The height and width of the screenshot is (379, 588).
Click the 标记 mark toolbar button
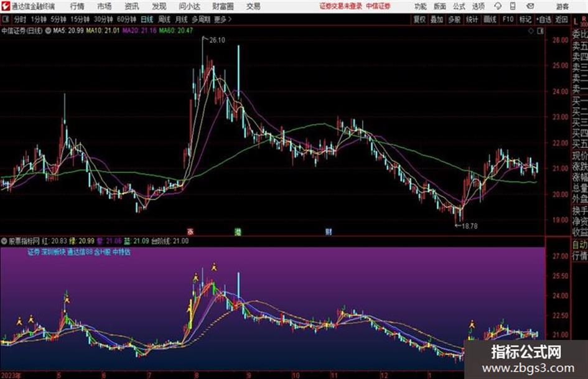click(525, 19)
